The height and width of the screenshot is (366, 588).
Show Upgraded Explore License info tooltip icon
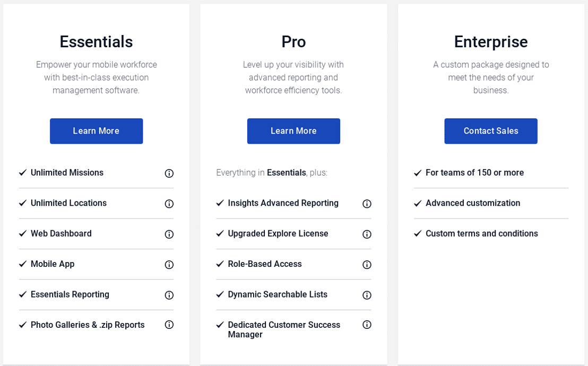tap(367, 234)
